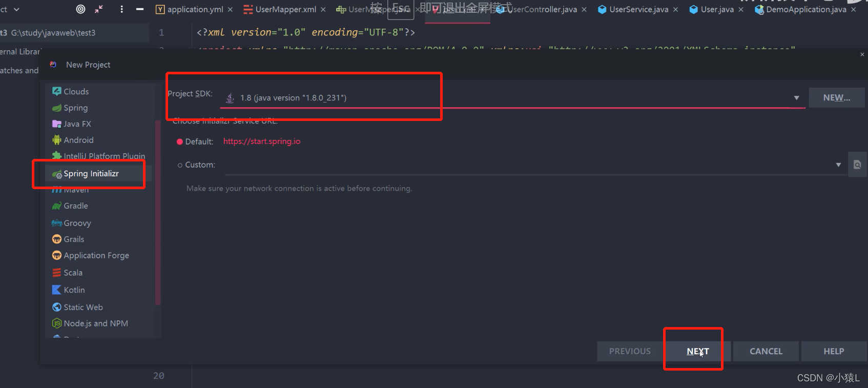Click the HELP button
The image size is (868, 388).
pos(834,351)
